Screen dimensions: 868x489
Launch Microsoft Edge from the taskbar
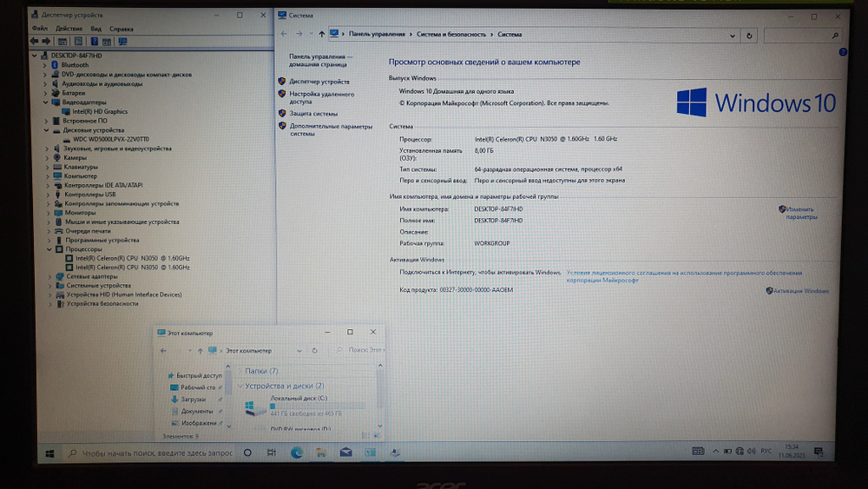click(x=296, y=453)
